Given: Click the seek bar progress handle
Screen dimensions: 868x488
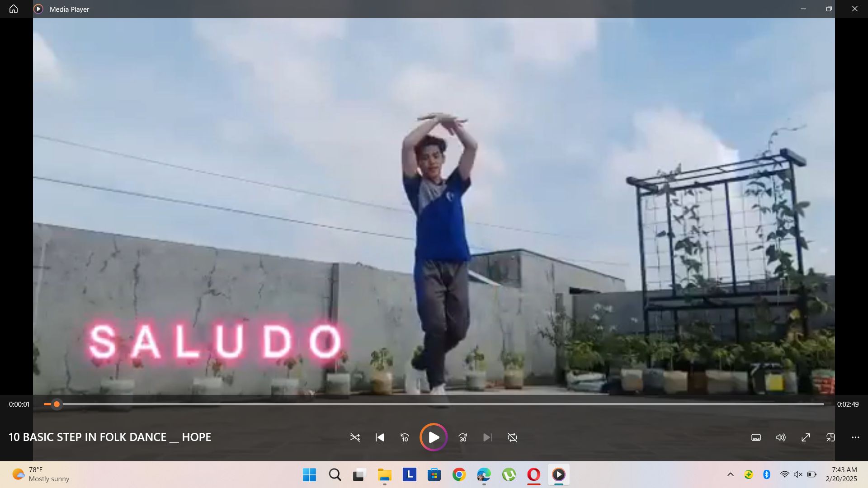Looking at the screenshot, I should 57,404.
